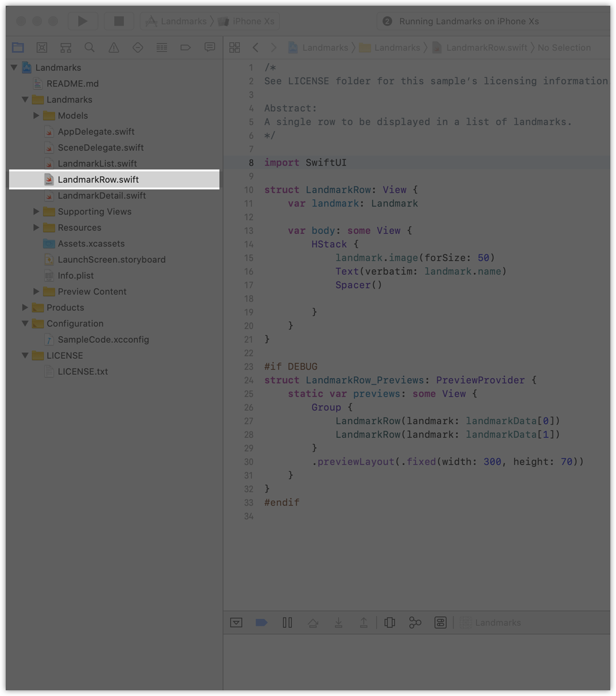
Task: Expand the Supporting Views folder
Action: pos(36,211)
